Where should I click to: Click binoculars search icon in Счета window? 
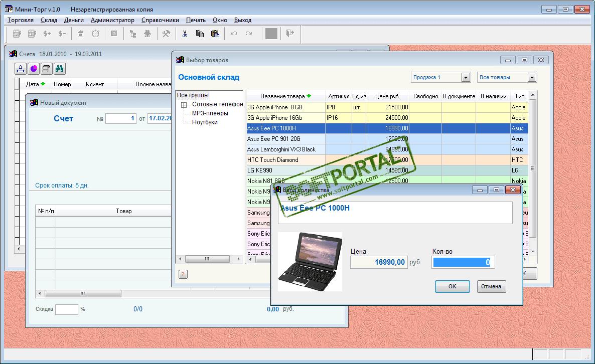(x=60, y=69)
